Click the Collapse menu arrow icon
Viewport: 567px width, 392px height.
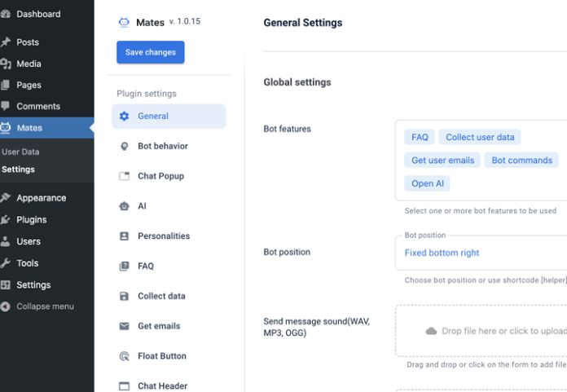point(5,306)
